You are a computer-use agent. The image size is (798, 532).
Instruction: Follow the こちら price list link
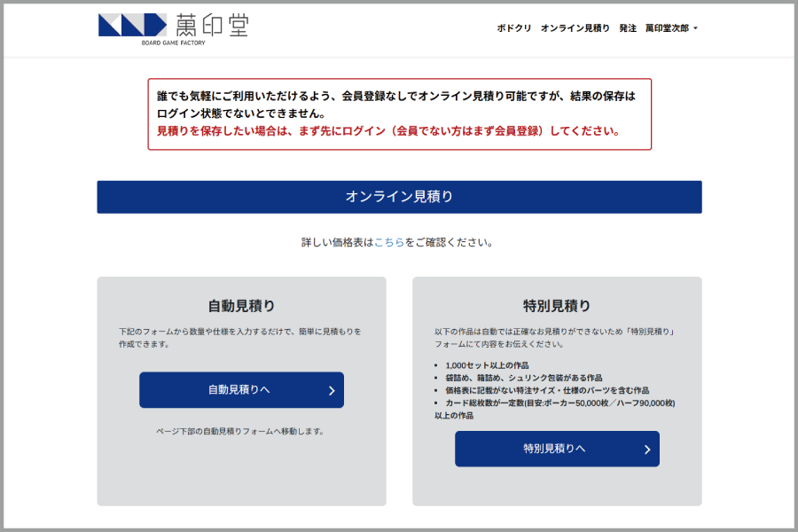[389, 242]
